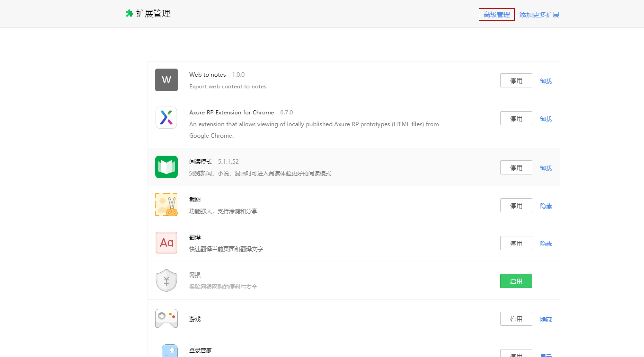Image resolution: width=644 pixels, height=357 pixels.
Task: Uninstall Web to notes via 卸载
Action: [x=546, y=81]
